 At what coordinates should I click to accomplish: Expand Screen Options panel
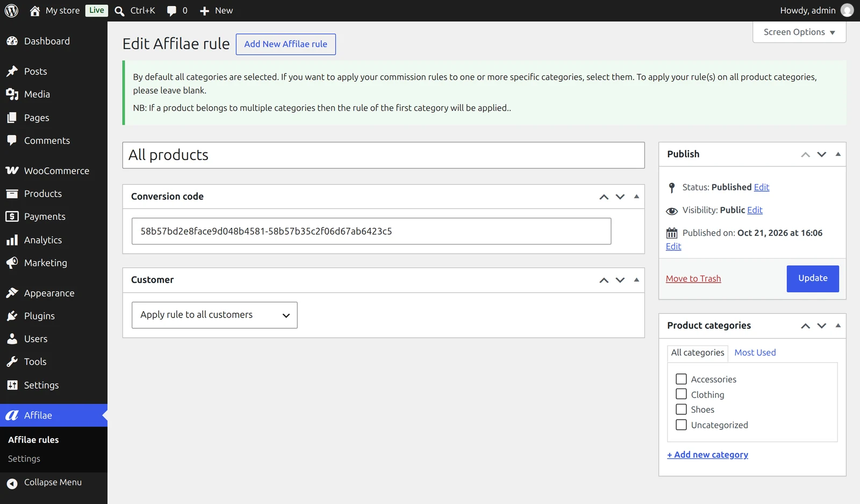(799, 32)
